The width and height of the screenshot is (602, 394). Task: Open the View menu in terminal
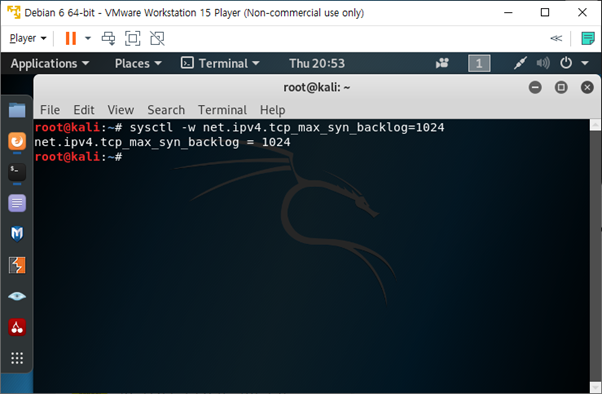pyautogui.click(x=121, y=110)
